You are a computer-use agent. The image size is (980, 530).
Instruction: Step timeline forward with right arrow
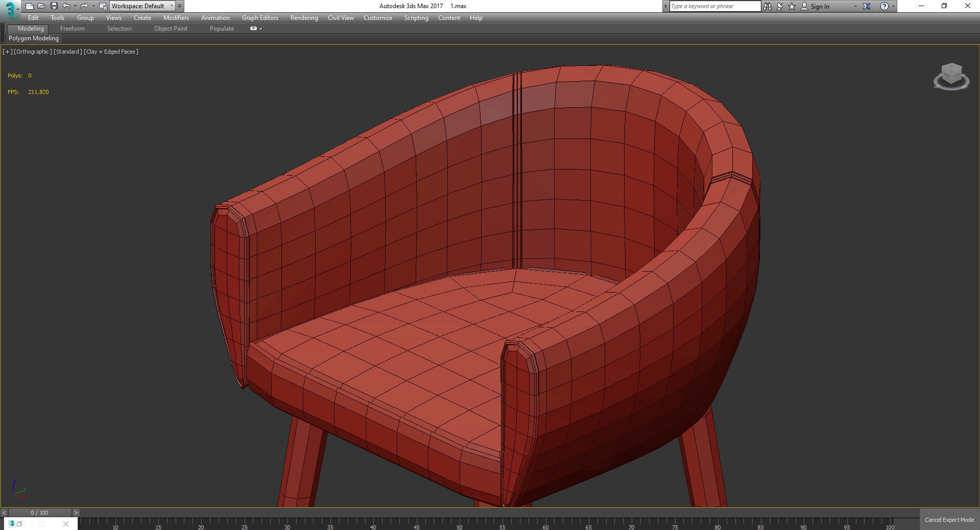[x=76, y=513]
